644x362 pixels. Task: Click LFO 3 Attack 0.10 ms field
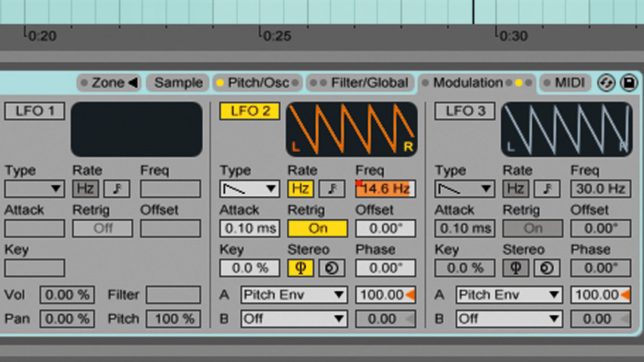click(465, 229)
